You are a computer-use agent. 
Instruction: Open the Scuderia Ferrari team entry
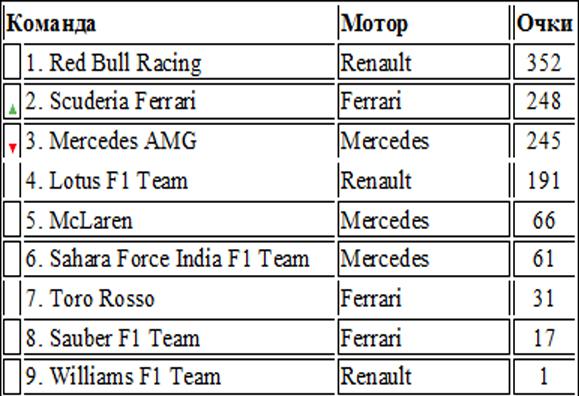pyautogui.click(x=110, y=101)
